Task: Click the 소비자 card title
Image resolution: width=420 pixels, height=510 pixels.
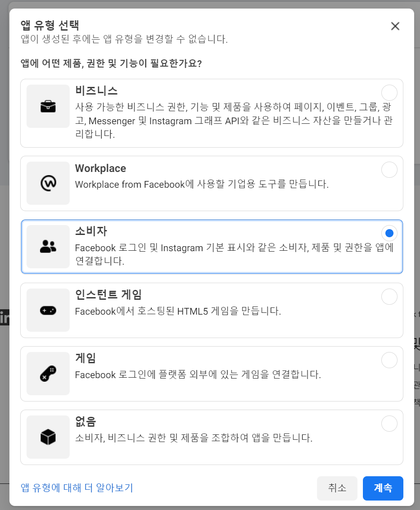Action: coord(91,231)
